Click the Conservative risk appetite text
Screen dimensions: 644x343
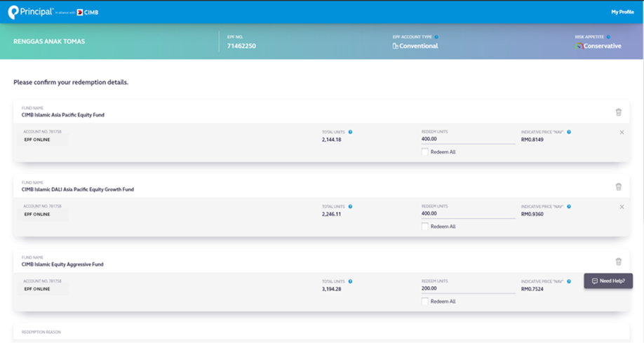click(603, 46)
